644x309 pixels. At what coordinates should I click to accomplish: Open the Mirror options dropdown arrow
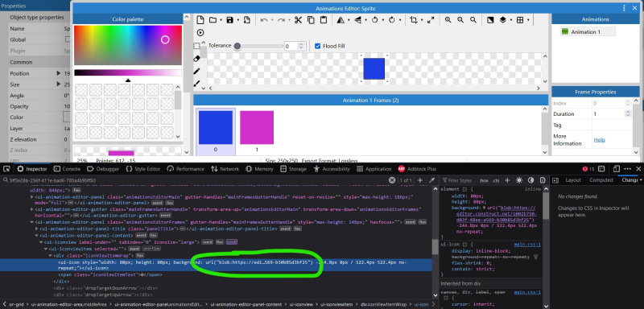click(349, 20)
